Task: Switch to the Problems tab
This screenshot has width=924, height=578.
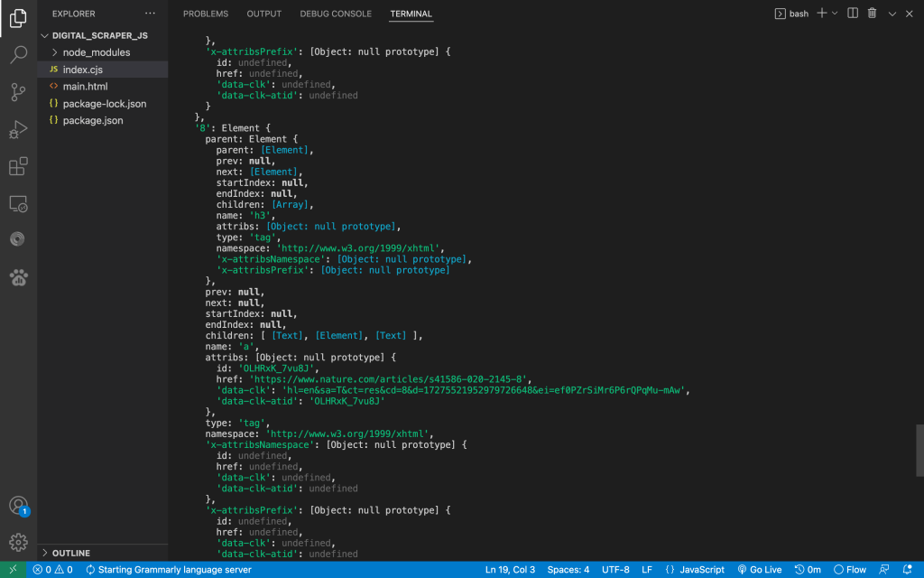Action: (x=206, y=14)
